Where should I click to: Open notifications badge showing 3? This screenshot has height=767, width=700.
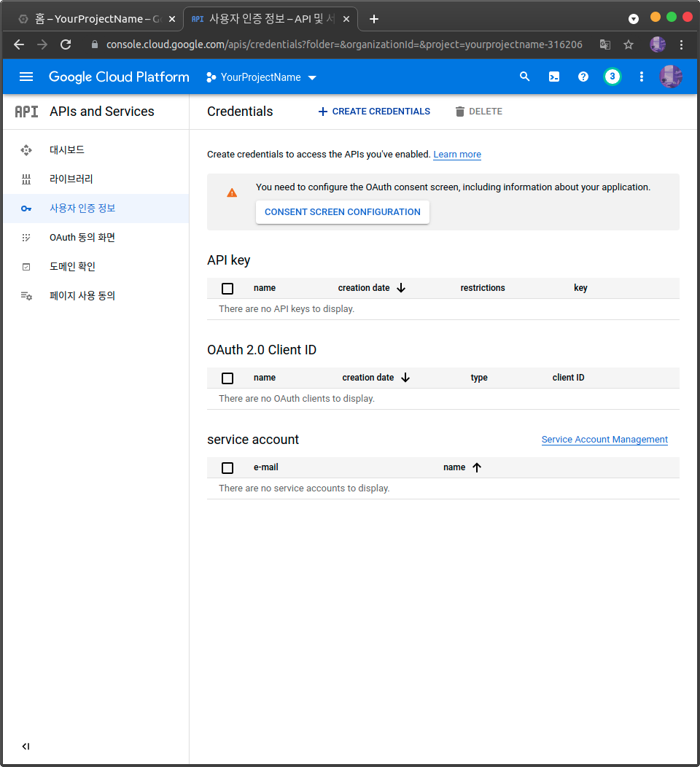pyautogui.click(x=612, y=77)
